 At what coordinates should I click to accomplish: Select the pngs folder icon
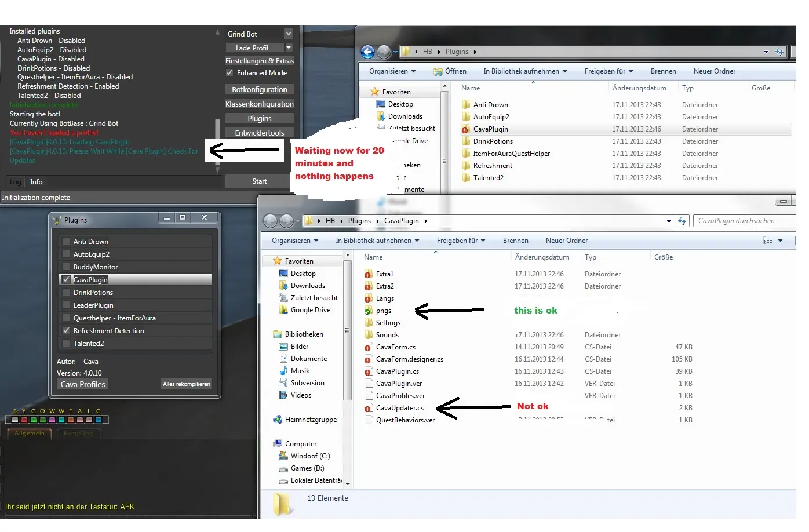(368, 311)
